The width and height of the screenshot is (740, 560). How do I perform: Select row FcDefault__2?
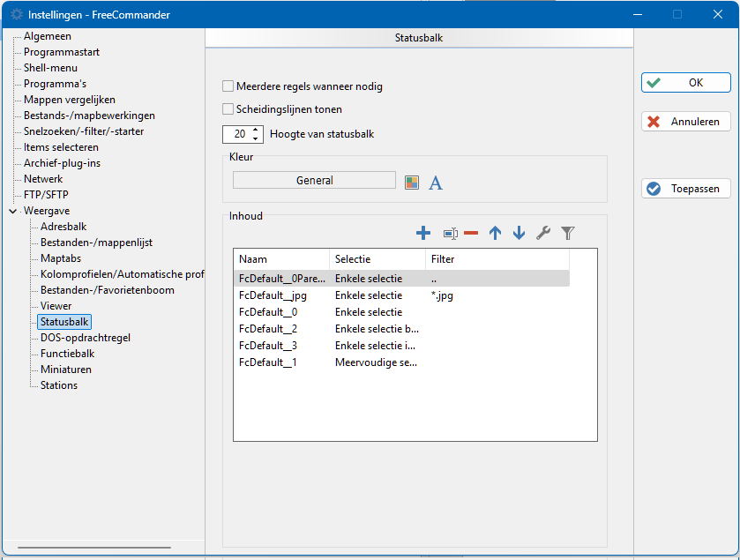click(401, 329)
